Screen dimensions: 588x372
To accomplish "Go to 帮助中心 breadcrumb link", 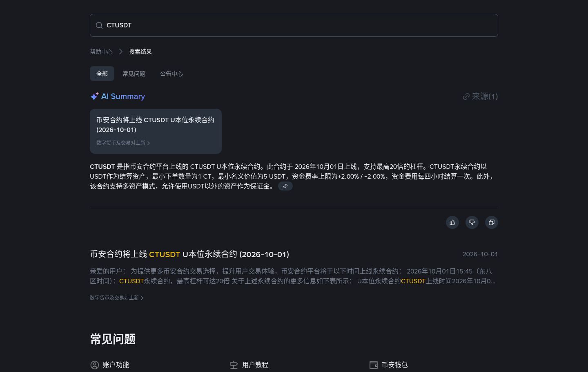I will pyautogui.click(x=101, y=52).
